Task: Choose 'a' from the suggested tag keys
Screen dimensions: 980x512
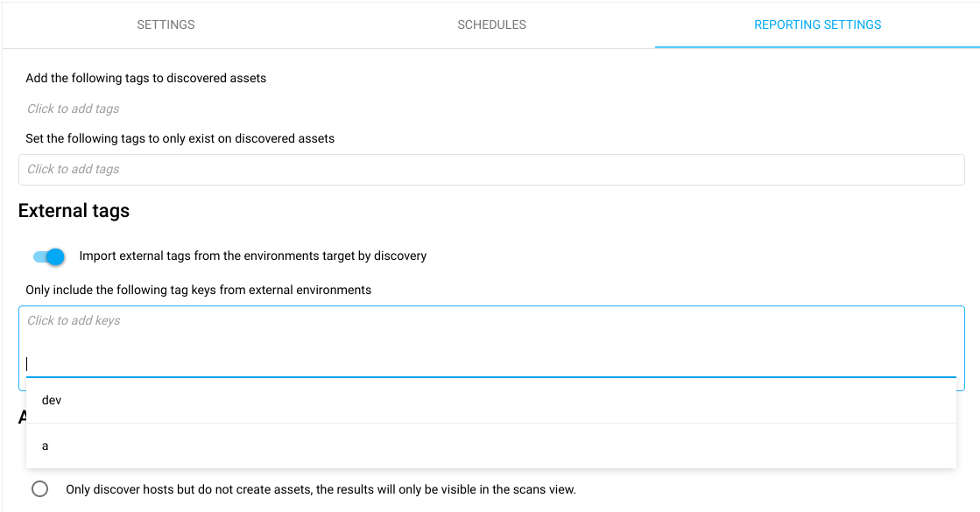Action: (44, 445)
